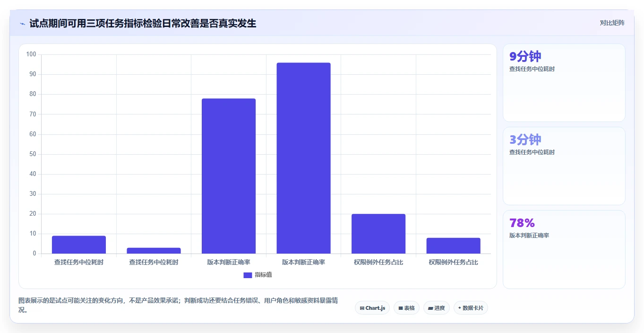
Task: Click the 数据卡片 chip
Action: [471, 308]
